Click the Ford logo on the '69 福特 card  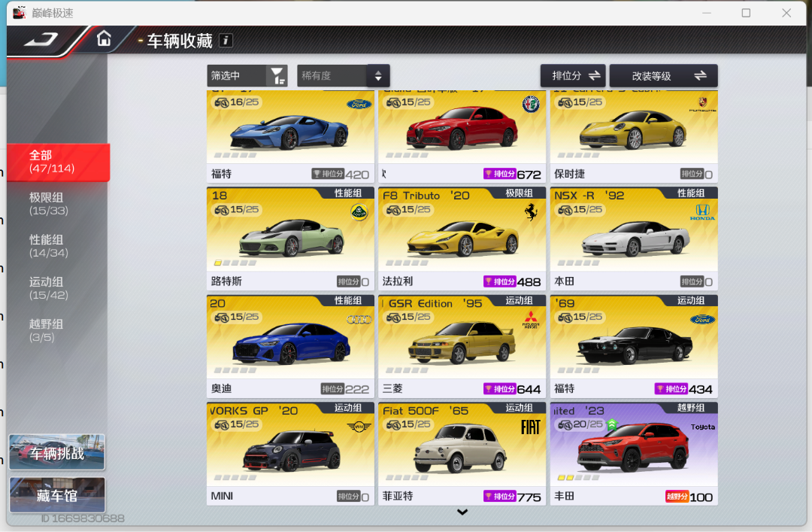tap(702, 319)
